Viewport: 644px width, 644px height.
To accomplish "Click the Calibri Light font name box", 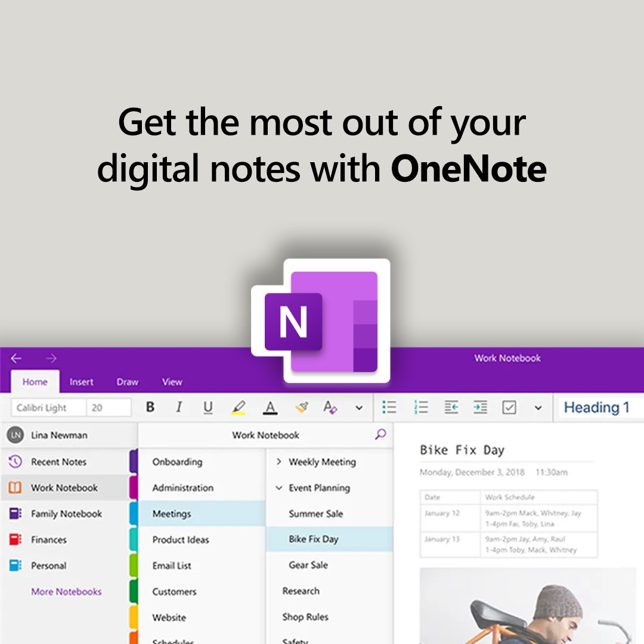I will 48,407.
